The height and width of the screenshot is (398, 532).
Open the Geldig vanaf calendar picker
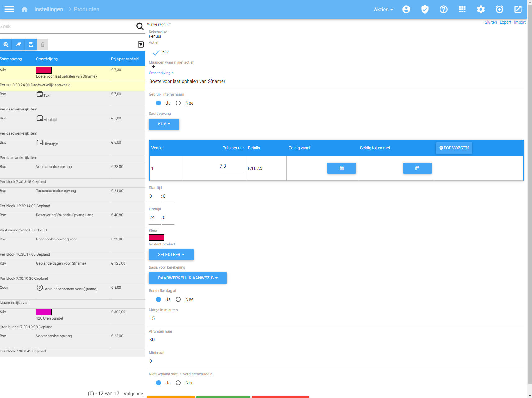click(x=341, y=168)
